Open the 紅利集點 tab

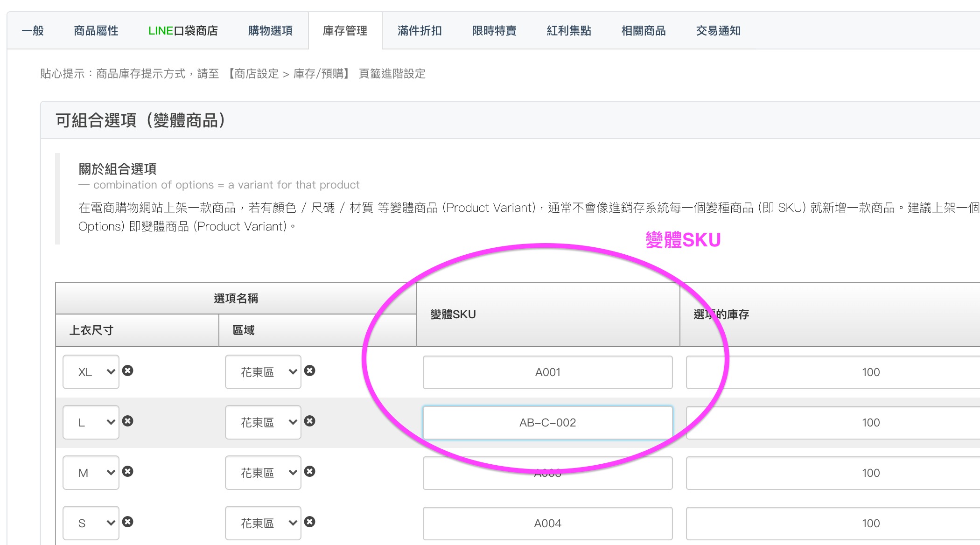coord(569,31)
